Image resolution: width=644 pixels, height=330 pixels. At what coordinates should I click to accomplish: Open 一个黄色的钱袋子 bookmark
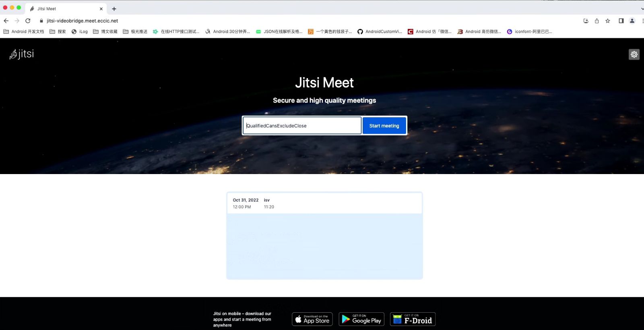click(330, 31)
